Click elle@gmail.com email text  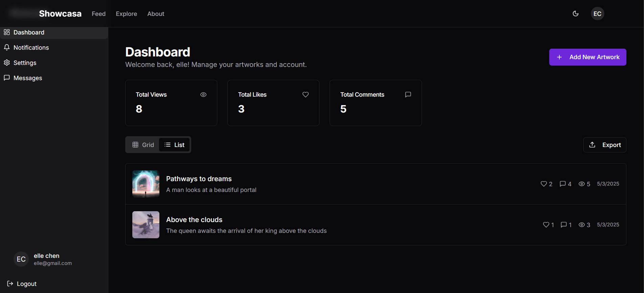(53, 263)
